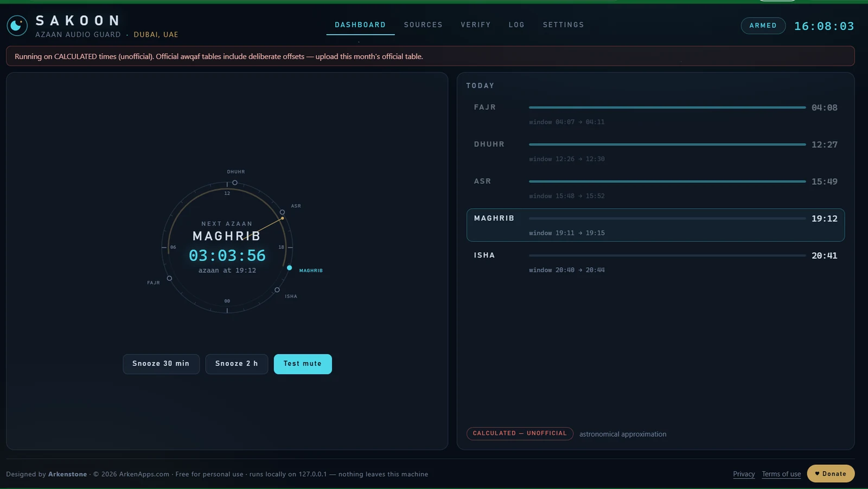This screenshot has width=868, height=489.
Task: Snooze for 2 hours
Action: [237, 364]
